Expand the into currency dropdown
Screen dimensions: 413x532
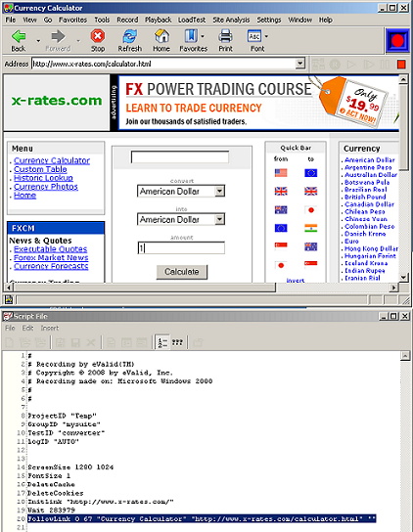pos(220,219)
